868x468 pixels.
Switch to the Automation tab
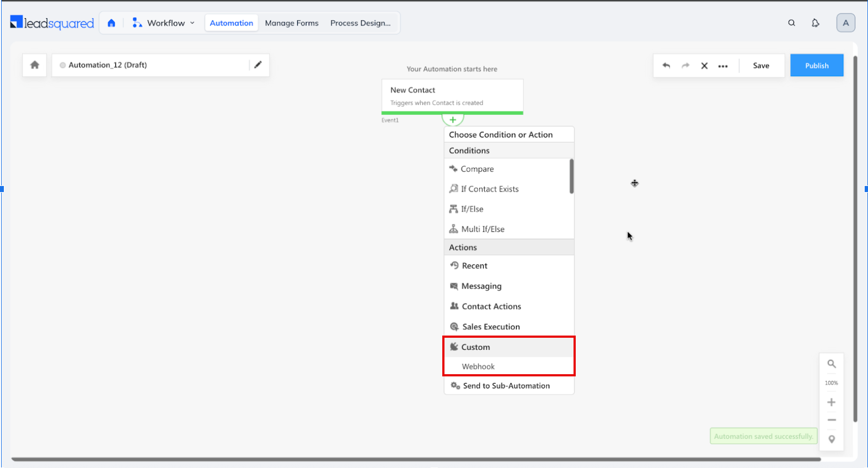click(x=232, y=23)
